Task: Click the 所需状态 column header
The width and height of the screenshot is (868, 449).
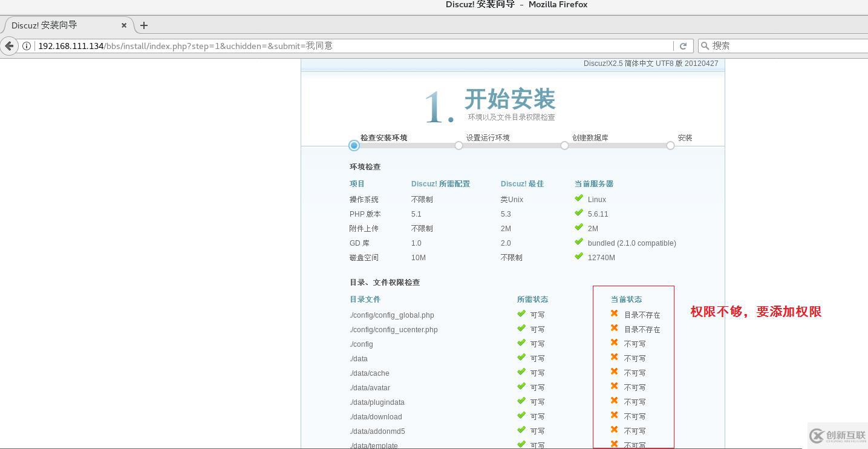Action: 533,300
